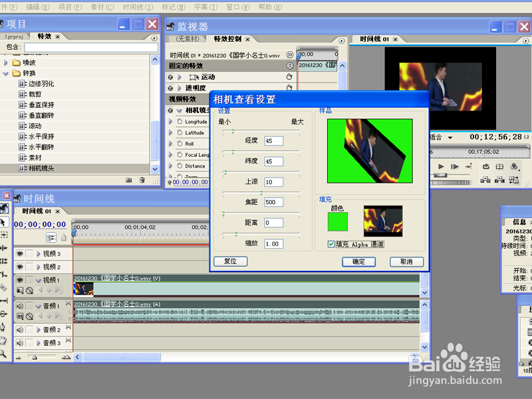Switch to the 特效控制 tab
Viewport: 532px width, 399px height.
227,39
